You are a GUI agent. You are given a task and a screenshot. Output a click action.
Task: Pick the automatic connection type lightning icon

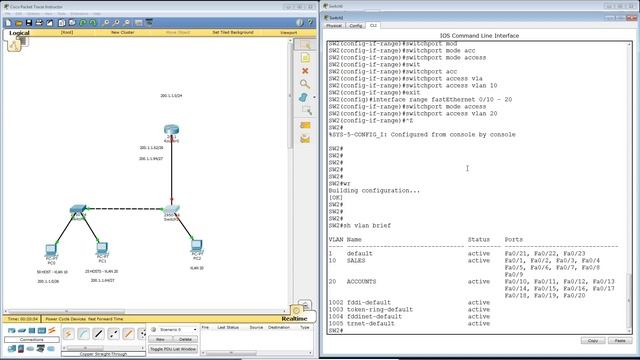point(68,334)
